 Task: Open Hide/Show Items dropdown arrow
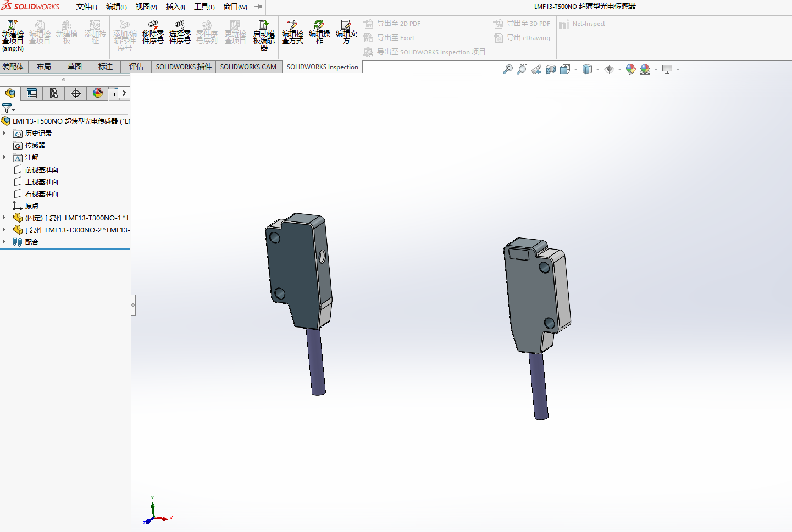point(619,70)
